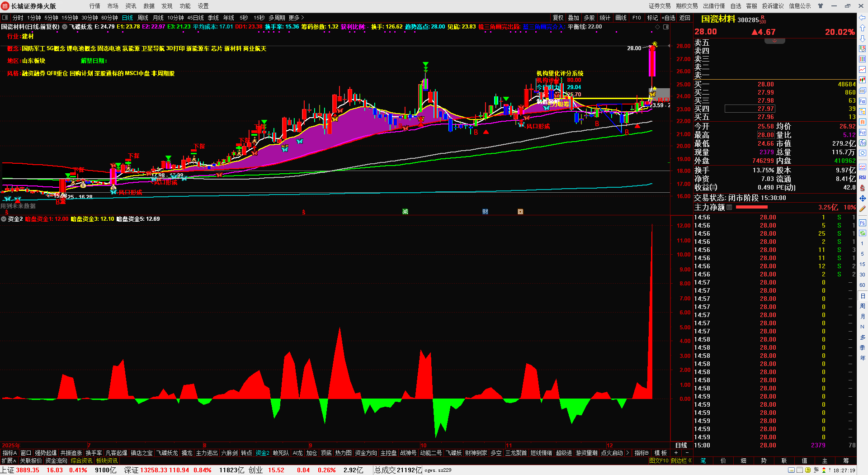Click the yellow square marker below chart
This screenshot has height=475, width=868.
520,211
